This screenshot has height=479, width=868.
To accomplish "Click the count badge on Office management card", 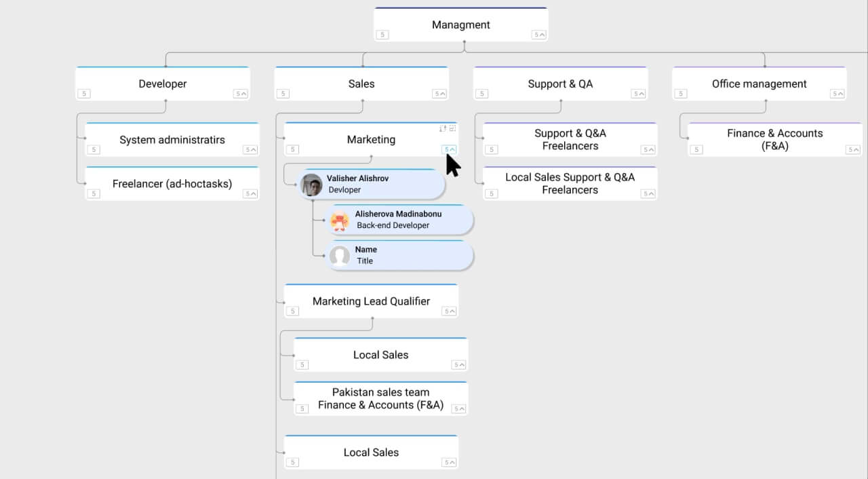I will pyautogui.click(x=681, y=94).
